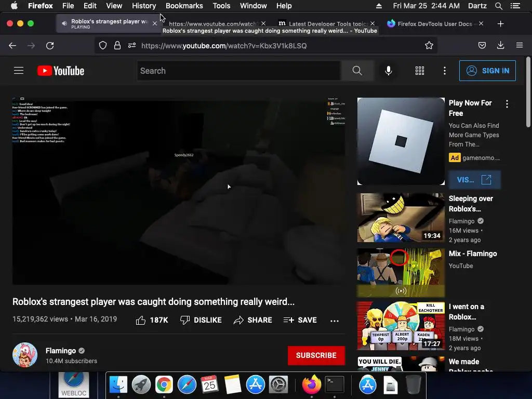Viewport: 532px width, 399px height.
Task: Save the video using SAVE button
Action: 300,320
